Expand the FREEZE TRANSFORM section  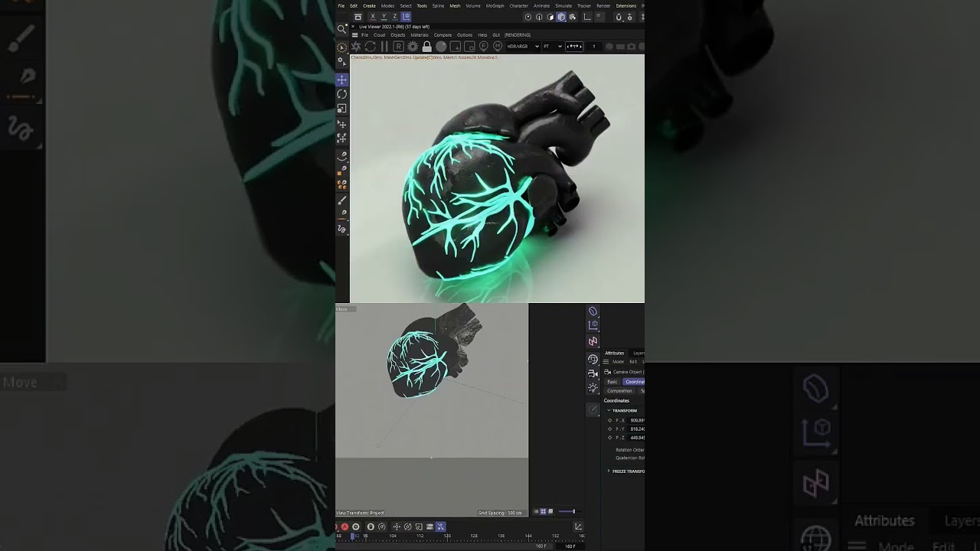point(609,471)
